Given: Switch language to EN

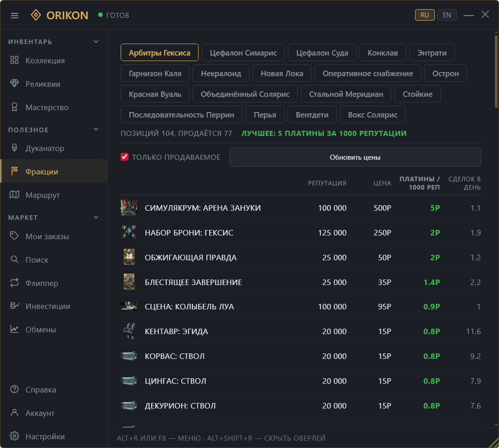Looking at the screenshot, I should 447,15.
